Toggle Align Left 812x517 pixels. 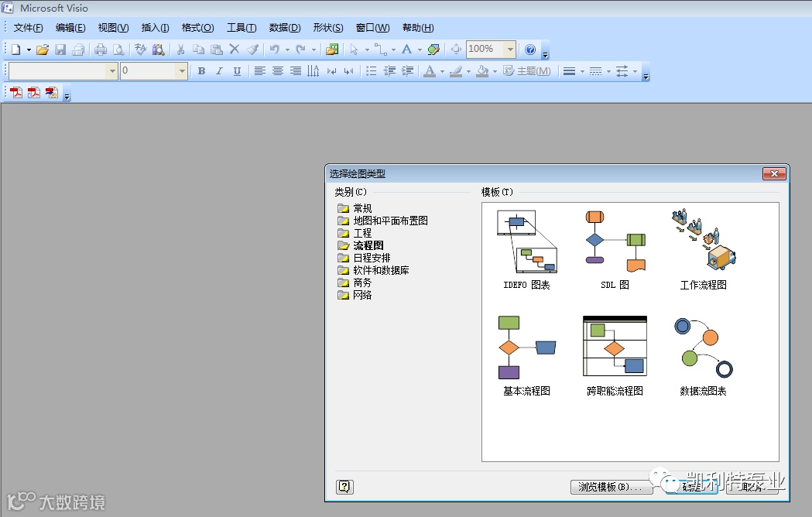[260, 71]
